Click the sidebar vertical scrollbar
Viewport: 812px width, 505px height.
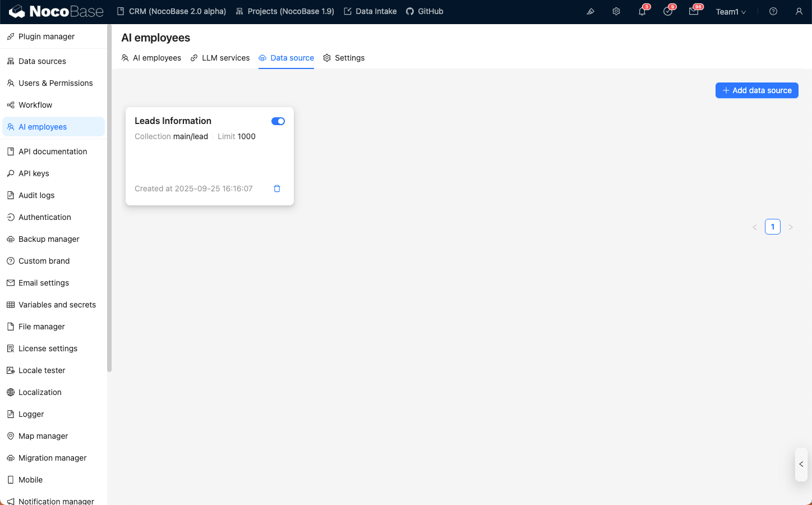(x=109, y=196)
